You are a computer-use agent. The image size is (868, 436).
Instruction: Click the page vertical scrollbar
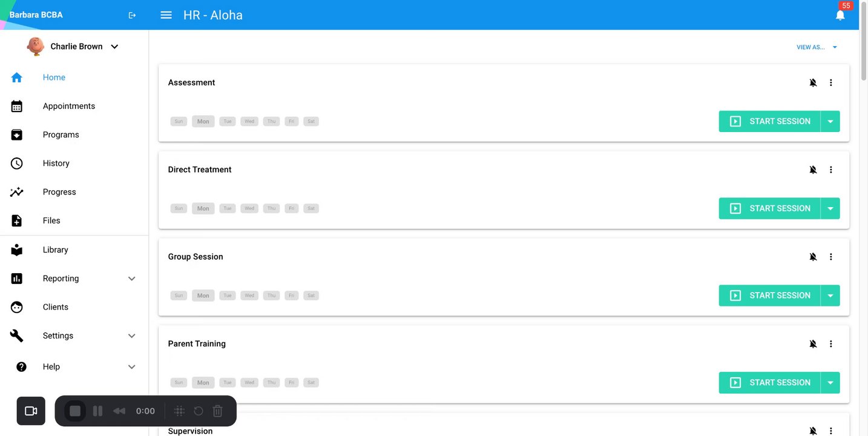[863, 54]
